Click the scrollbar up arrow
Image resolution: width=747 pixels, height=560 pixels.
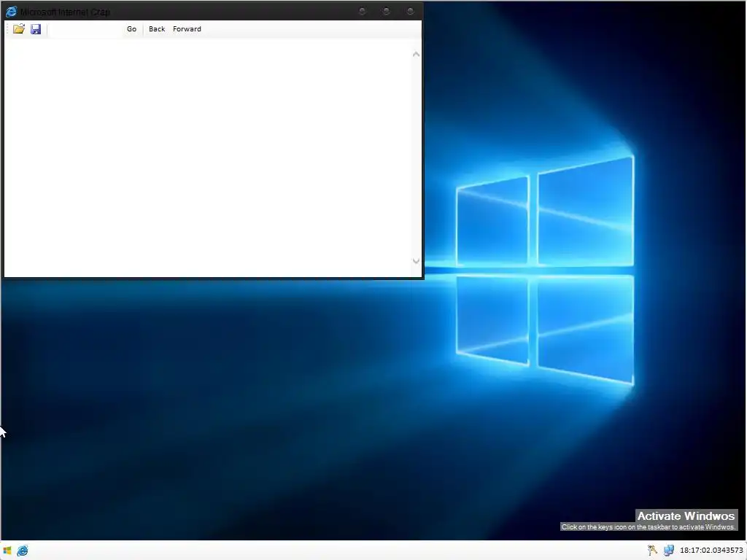pyautogui.click(x=416, y=54)
